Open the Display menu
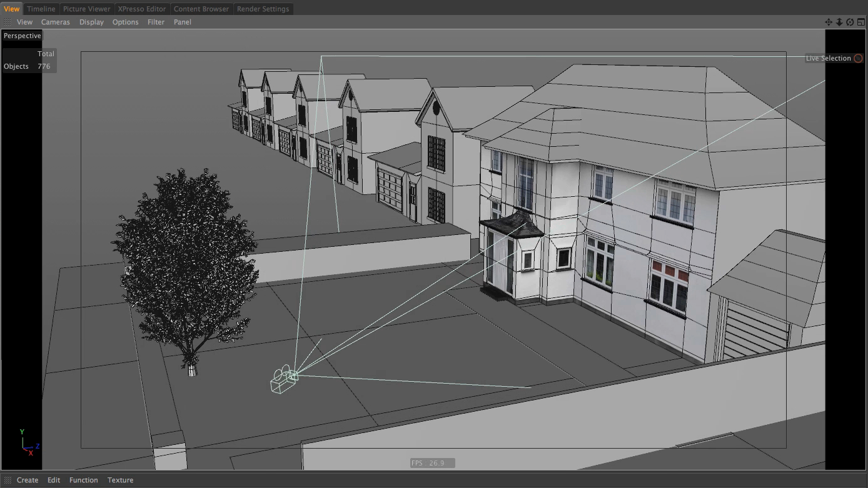Viewport: 868px width, 488px height. tap(91, 22)
